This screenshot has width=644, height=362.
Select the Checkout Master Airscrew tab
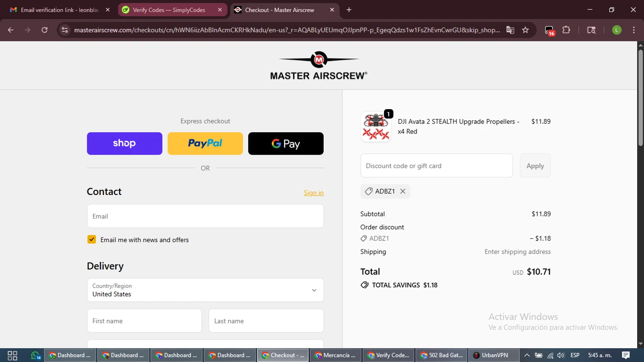[x=284, y=10]
